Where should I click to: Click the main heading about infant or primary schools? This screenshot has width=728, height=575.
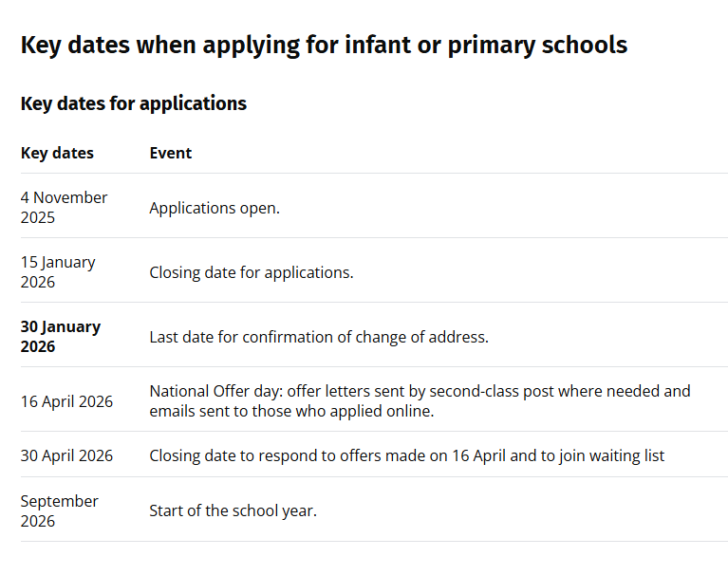point(324,45)
